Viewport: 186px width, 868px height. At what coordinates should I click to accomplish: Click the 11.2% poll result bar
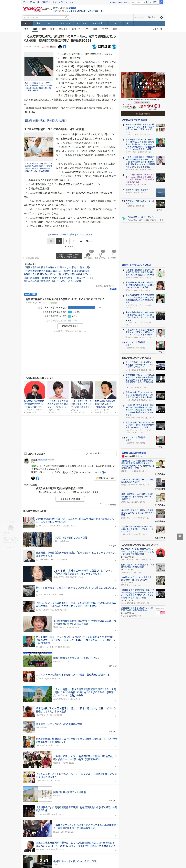70,312
